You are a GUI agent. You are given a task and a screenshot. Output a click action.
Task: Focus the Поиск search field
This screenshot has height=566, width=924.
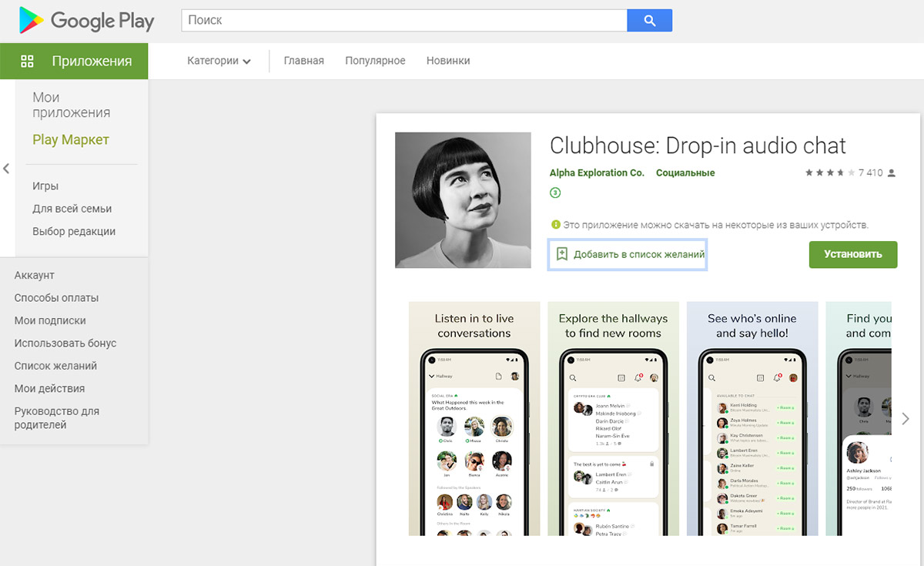[x=404, y=21]
